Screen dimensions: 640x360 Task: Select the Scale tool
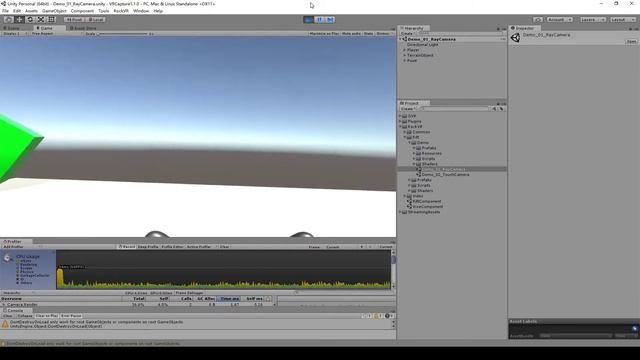click(x=41, y=20)
